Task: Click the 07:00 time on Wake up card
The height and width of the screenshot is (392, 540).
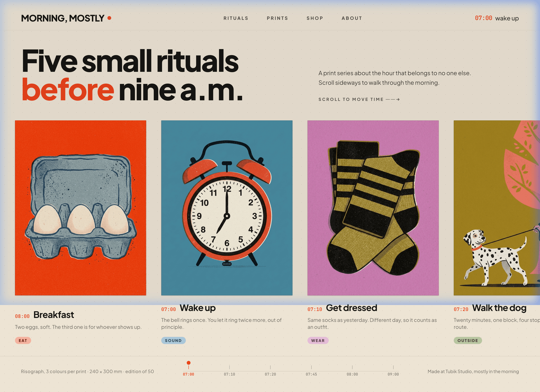Action: click(168, 310)
